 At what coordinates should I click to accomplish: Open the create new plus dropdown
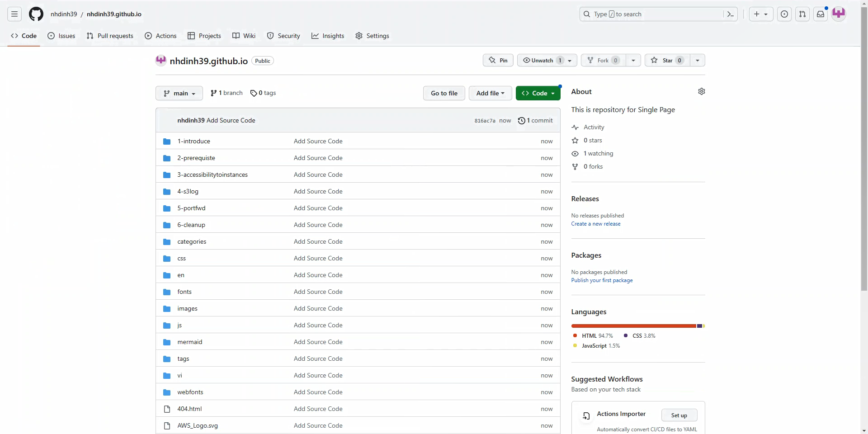tap(761, 14)
